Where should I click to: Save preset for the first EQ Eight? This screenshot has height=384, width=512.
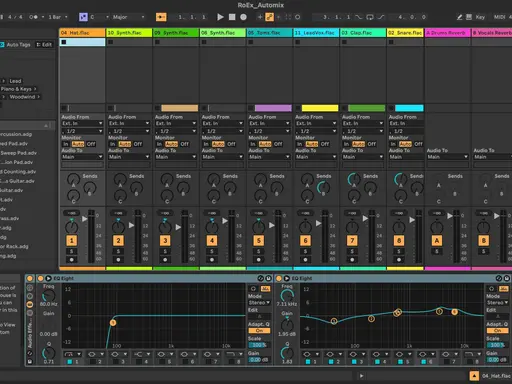pos(269,278)
